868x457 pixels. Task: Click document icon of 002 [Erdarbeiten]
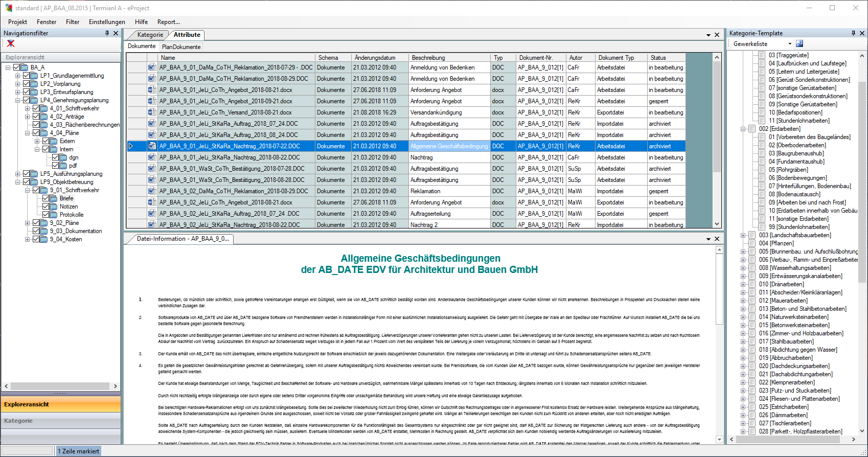coord(752,129)
